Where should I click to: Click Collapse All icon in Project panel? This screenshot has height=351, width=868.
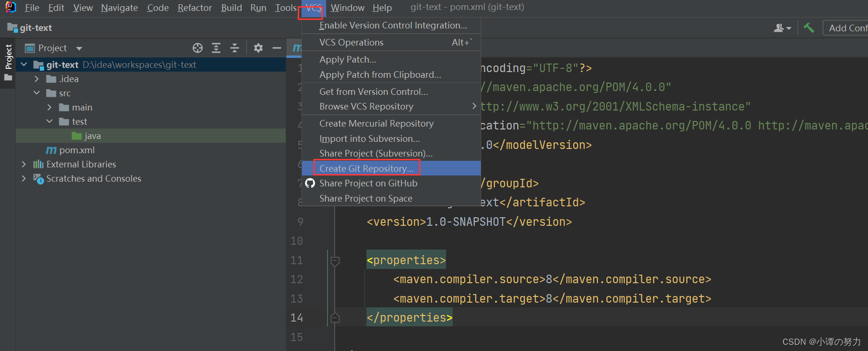[x=235, y=48]
